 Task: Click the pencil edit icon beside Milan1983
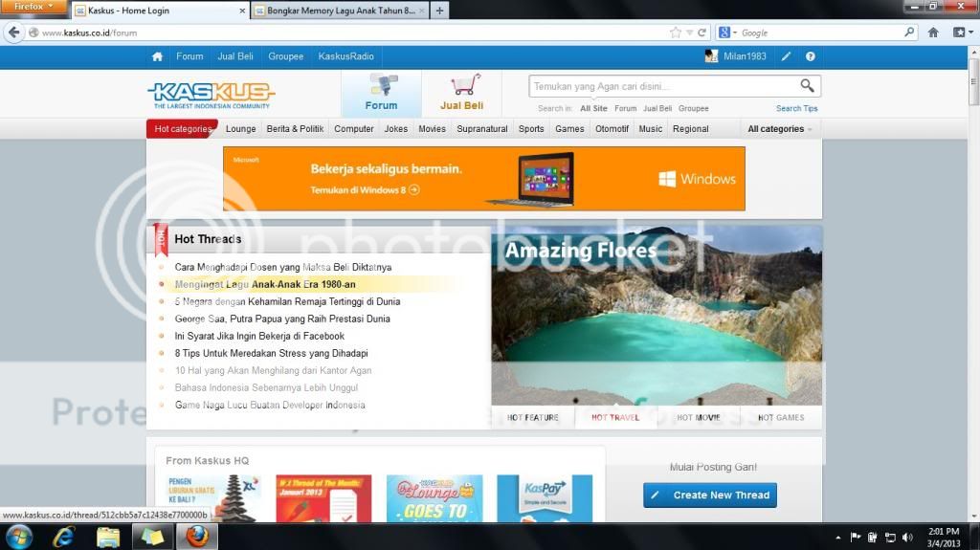coord(786,56)
